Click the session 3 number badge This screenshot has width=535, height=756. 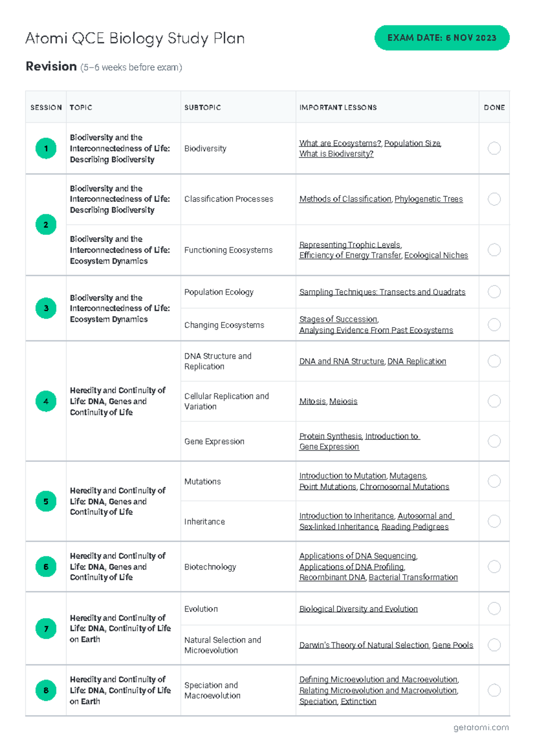(46, 308)
